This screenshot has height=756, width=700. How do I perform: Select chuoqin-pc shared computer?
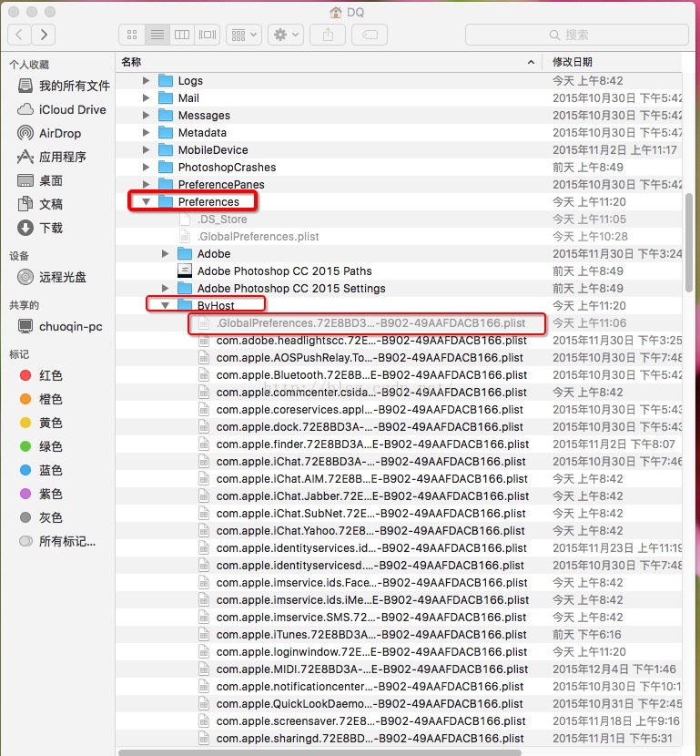(60, 326)
